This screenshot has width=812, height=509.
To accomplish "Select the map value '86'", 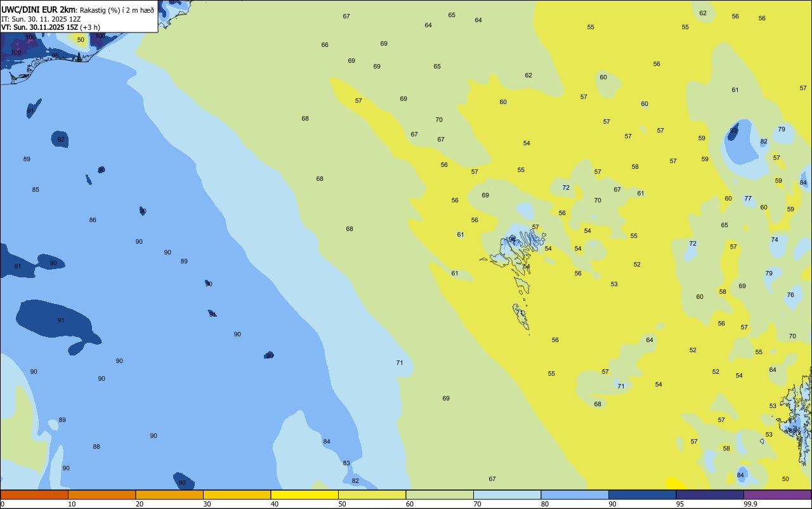I will (93, 220).
